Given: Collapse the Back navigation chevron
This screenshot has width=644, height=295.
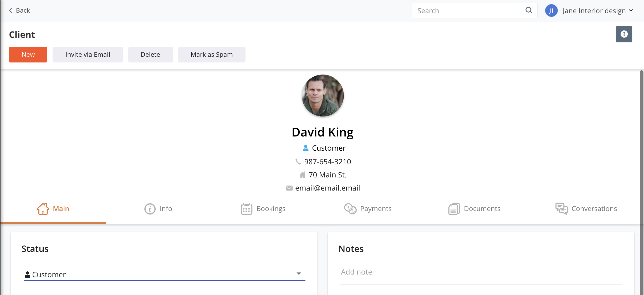Looking at the screenshot, I should 11,10.
